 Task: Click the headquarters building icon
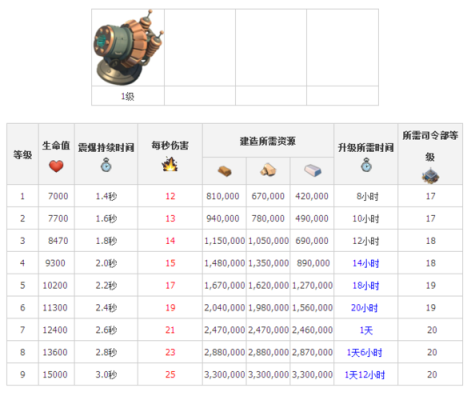(430, 176)
